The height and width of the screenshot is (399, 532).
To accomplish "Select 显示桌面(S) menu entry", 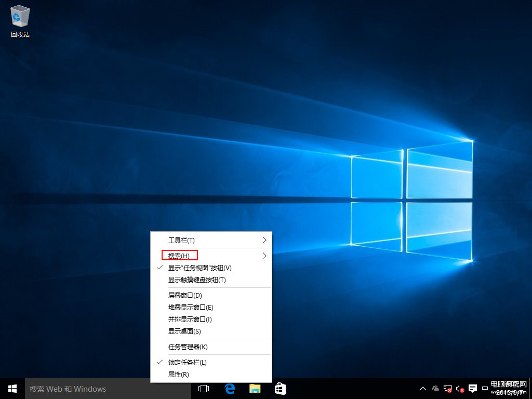I will (x=211, y=331).
